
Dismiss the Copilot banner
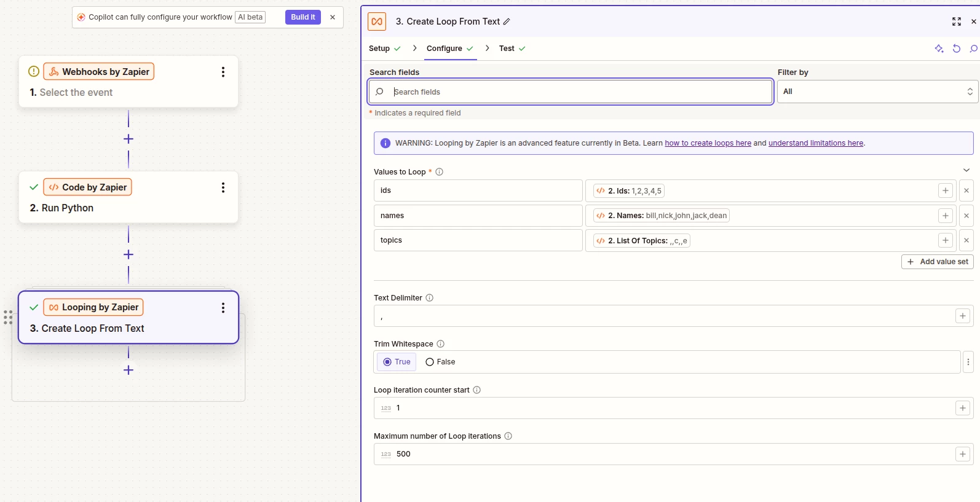333,17
